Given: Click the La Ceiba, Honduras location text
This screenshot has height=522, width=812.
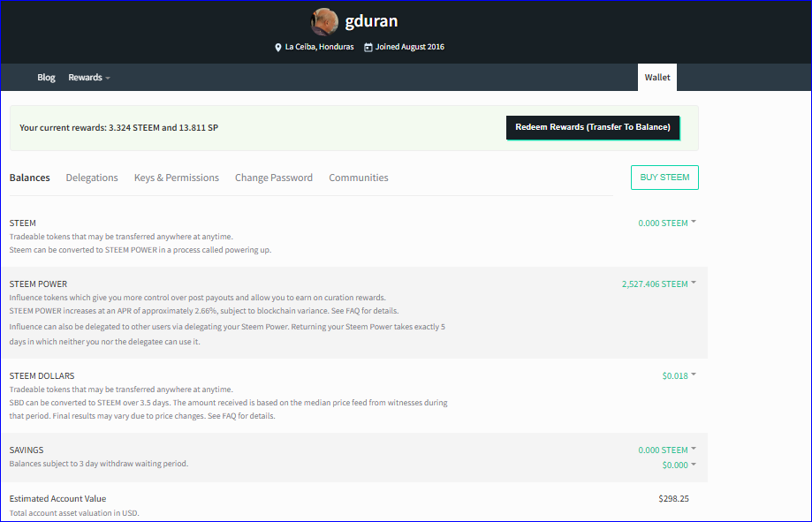Looking at the screenshot, I should (x=319, y=47).
